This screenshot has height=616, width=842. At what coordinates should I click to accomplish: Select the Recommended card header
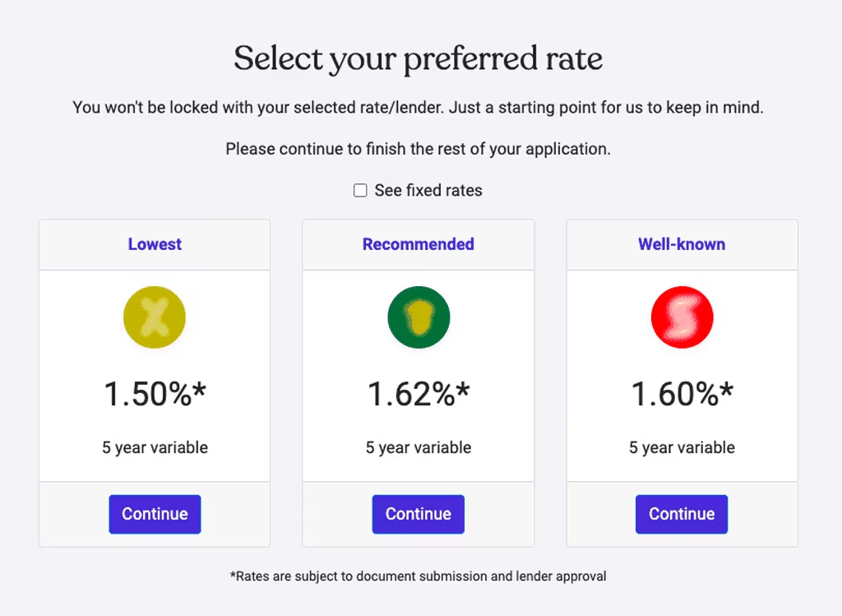419,244
